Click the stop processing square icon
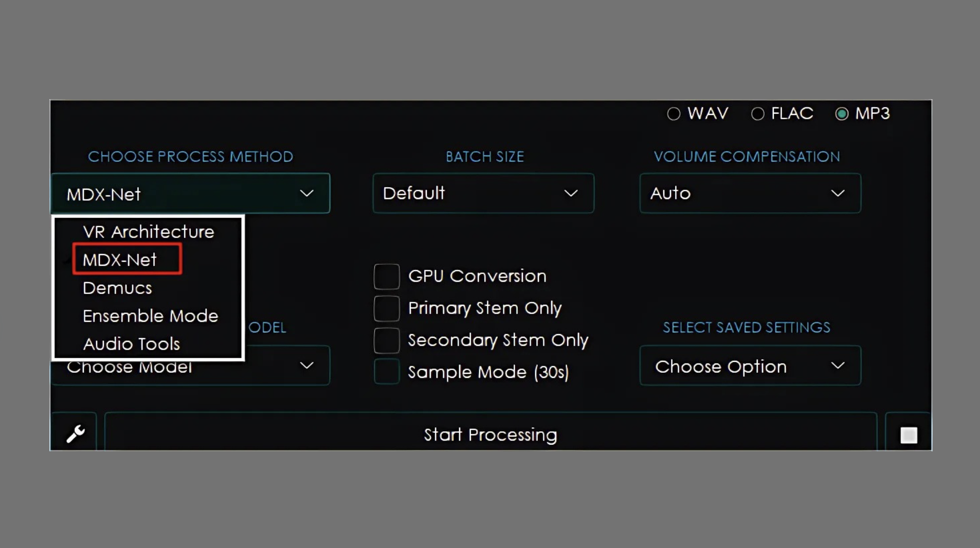The width and height of the screenshot is (980, 548). click(x=909, y=434)
